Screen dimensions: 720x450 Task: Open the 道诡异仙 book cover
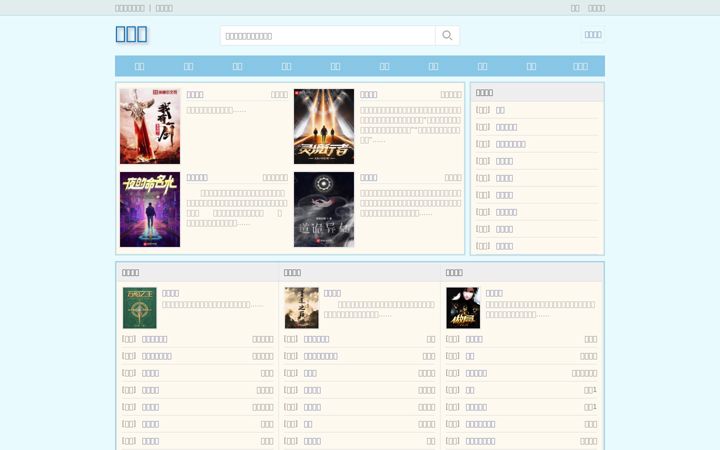[324, 209]
